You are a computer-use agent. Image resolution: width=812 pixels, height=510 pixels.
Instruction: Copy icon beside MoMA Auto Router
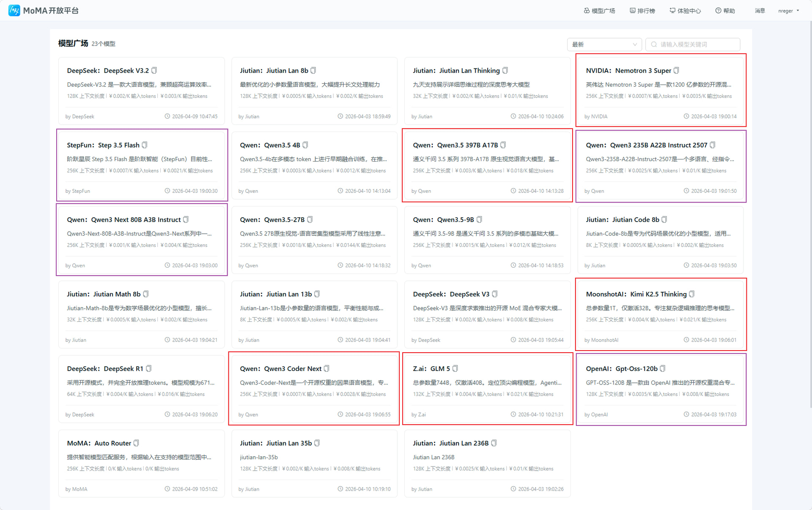click(x=136, y=443)
